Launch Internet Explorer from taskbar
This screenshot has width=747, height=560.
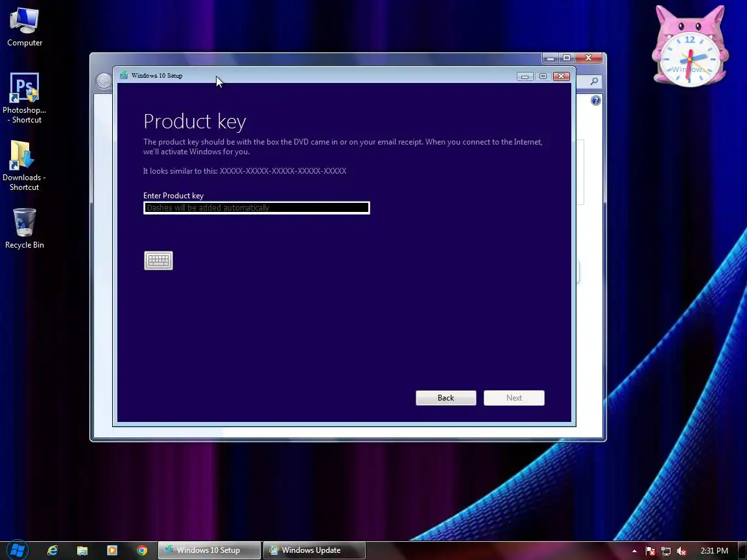53,550
